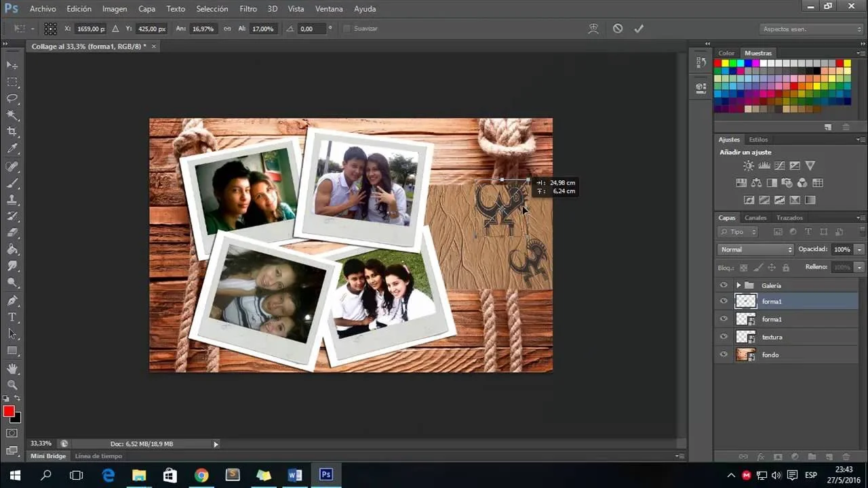Cancel the transform in options bar
The image size is (868, 488).
(x=617, y=28)
